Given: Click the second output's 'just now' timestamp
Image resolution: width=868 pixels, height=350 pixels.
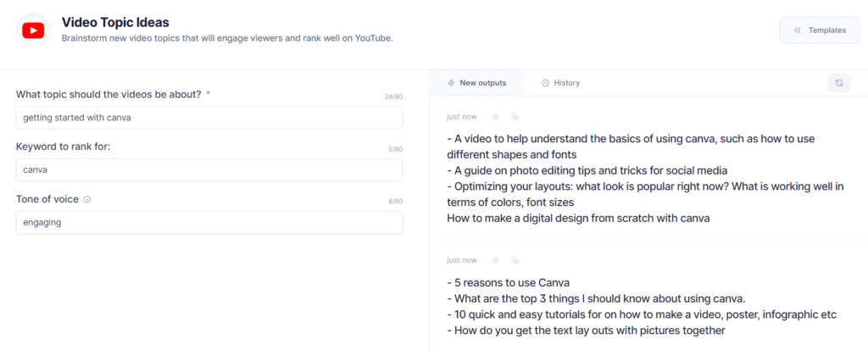Looking at the screenshot, I should (462, 259).
